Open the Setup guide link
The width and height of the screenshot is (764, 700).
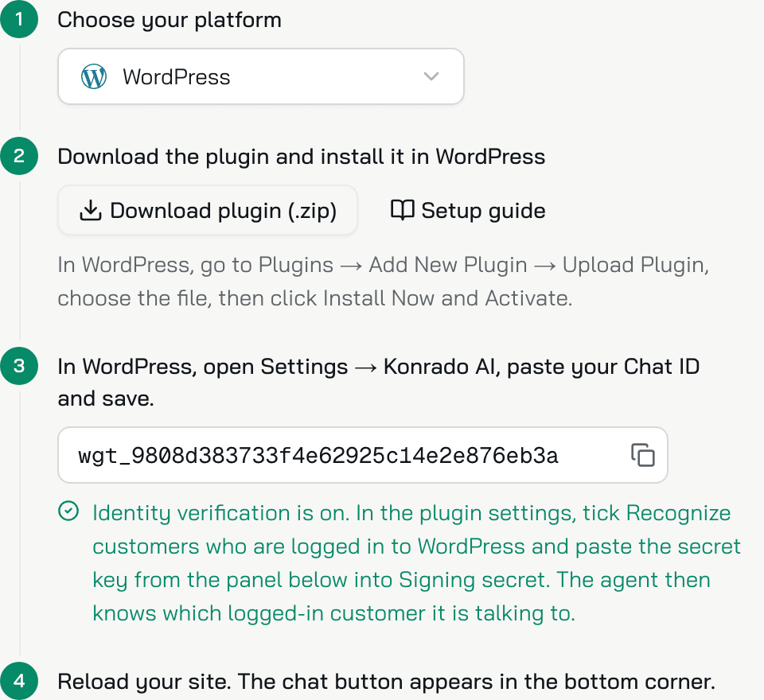(468, 211)
